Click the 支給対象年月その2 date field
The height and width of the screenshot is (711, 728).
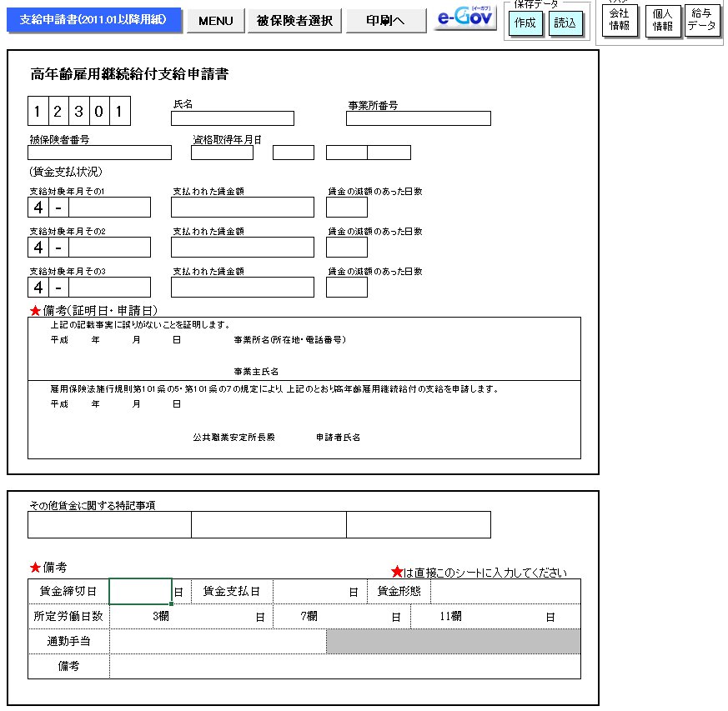click(108, 248)
